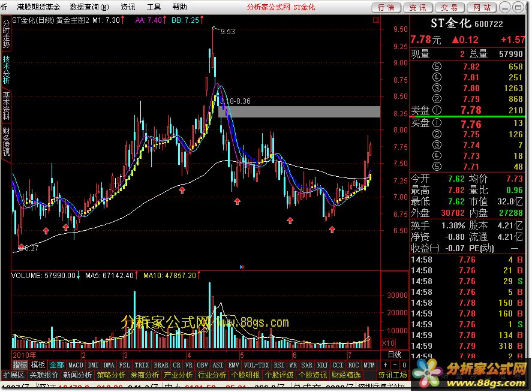532x392 pixels.
Task: Click the 网站 button at top right
Action: [x=482, y=7]
